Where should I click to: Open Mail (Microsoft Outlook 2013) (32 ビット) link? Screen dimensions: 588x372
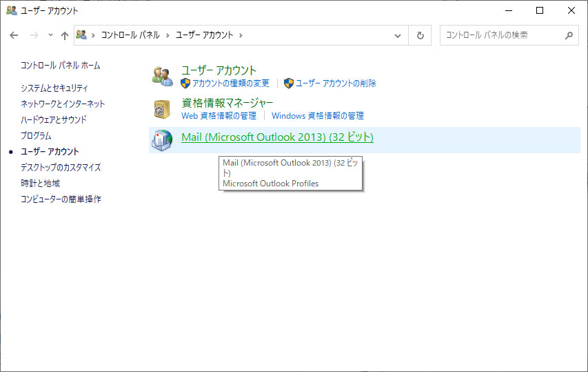278,137
